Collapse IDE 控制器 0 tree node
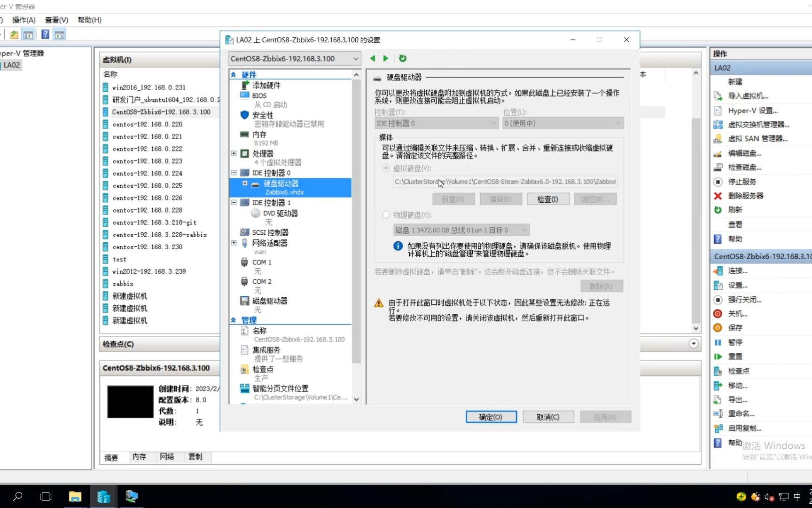The image size is (812, 508). [x=234, y=173]
